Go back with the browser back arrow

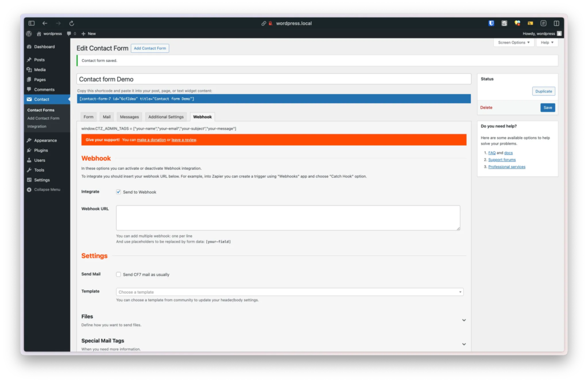[x=45, y=23]
